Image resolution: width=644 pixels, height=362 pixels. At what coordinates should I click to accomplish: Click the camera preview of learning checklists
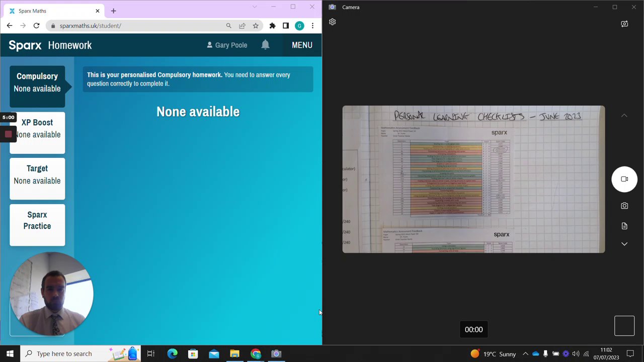click(x=473, y=179)
